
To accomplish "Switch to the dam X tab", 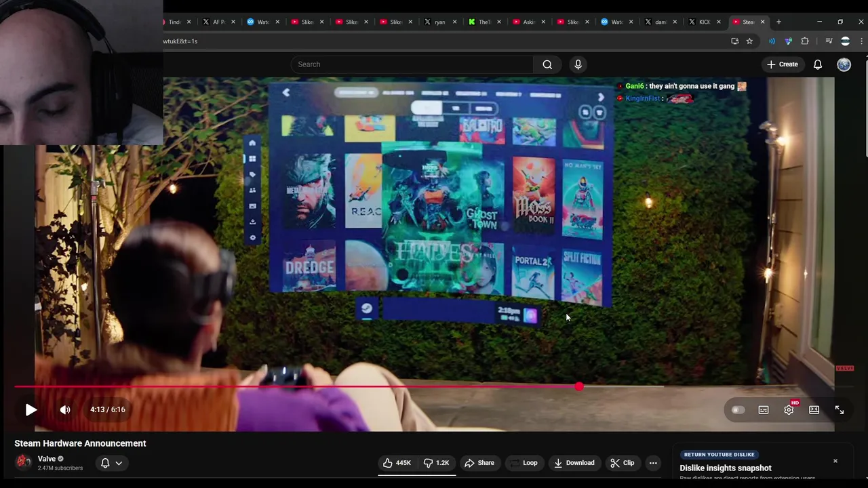I will coord(660,22).
